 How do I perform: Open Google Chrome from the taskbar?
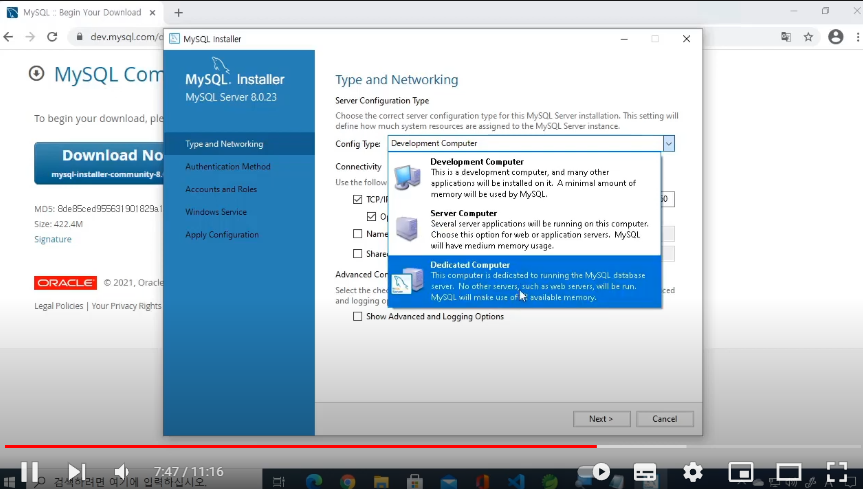point(347,482)
